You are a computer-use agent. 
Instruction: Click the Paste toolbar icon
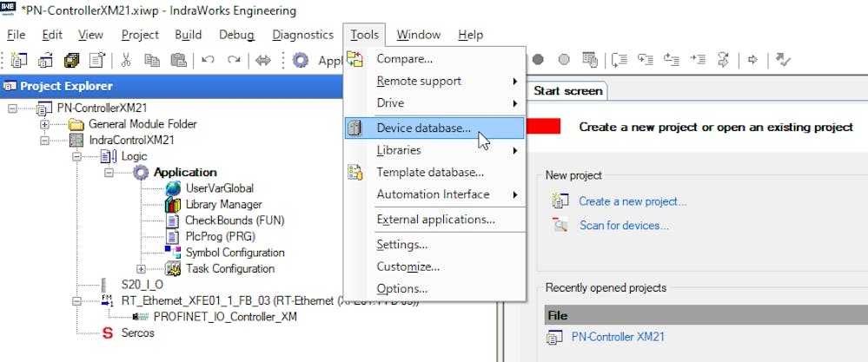click(x=178, y=60)
